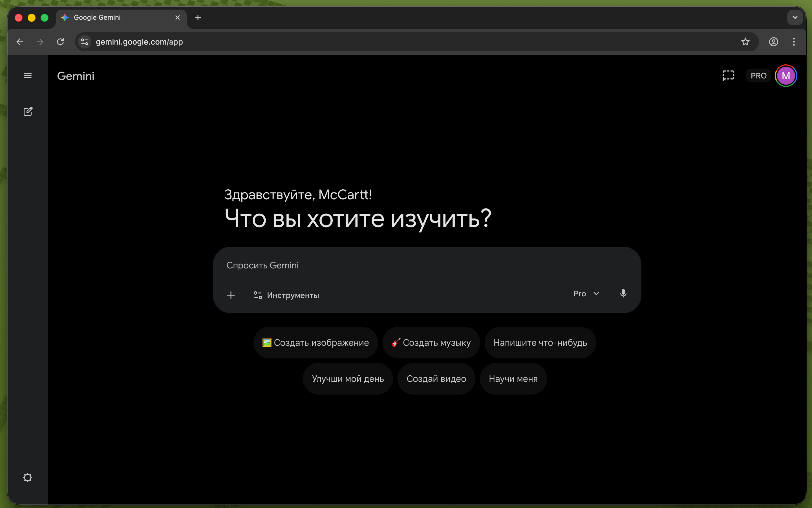The height and width of the screenshot is (508, 812).
Task: Start a new chat with the compose icon
Action: tap(28, 111)
